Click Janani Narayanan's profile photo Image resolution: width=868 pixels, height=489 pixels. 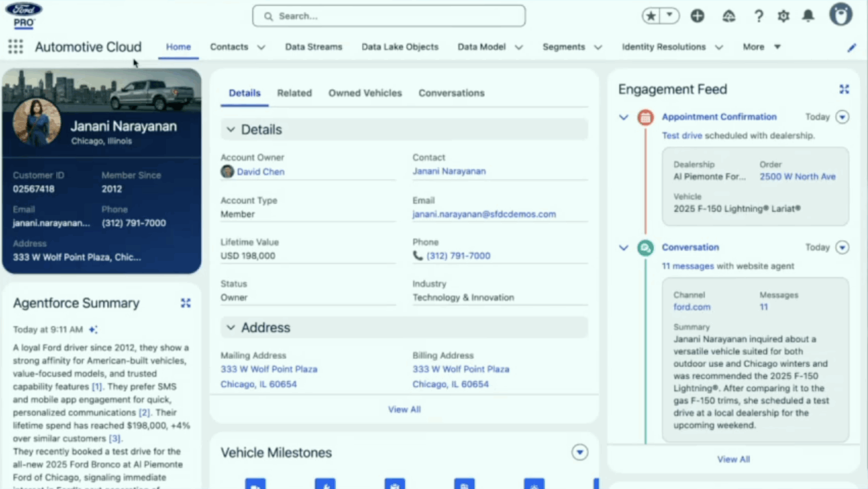click(37, 123)
